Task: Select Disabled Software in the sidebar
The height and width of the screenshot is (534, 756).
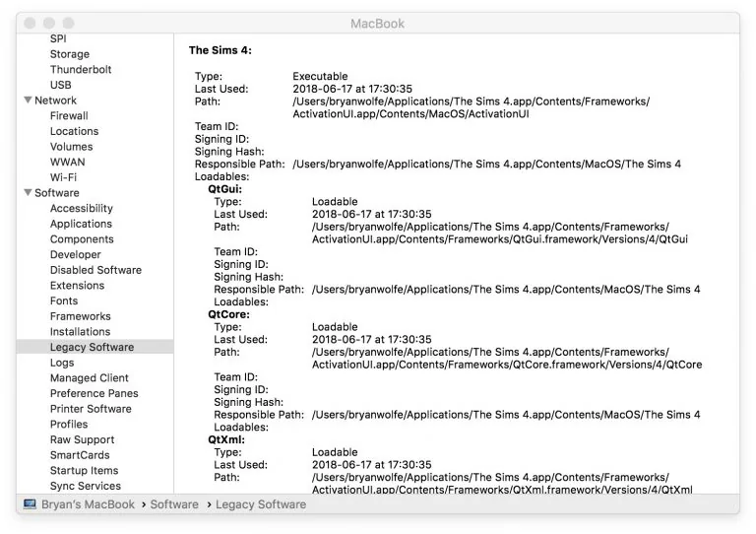Action: point(95,270)
